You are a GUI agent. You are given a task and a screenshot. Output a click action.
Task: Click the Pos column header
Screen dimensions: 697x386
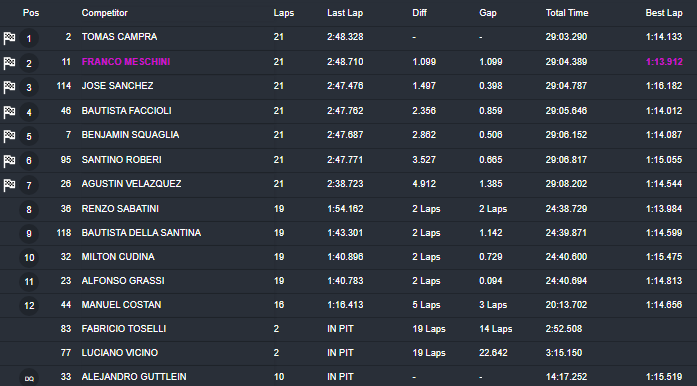coord(31,13)
